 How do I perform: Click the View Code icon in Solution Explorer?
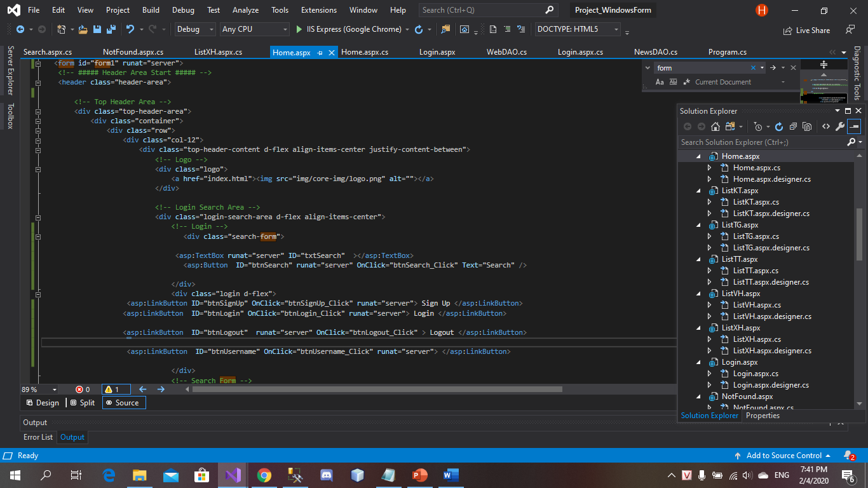(825, 126)
